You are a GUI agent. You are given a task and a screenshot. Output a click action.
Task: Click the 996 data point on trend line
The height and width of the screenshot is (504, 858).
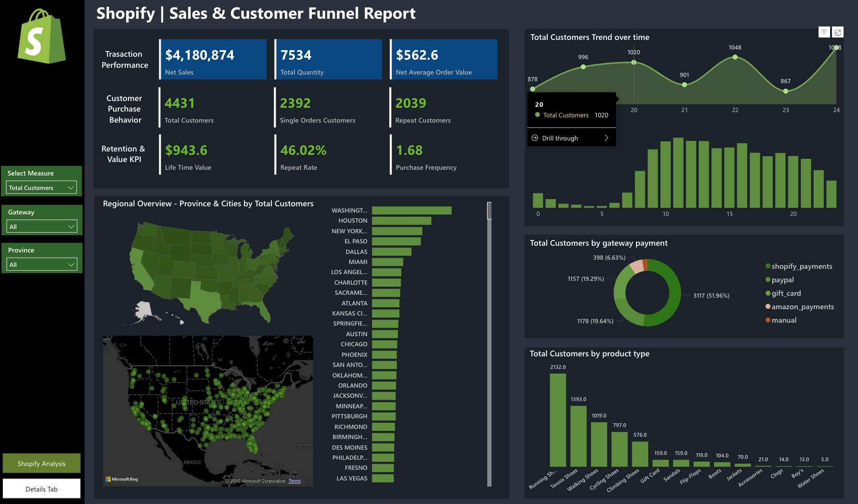(583, 67)
